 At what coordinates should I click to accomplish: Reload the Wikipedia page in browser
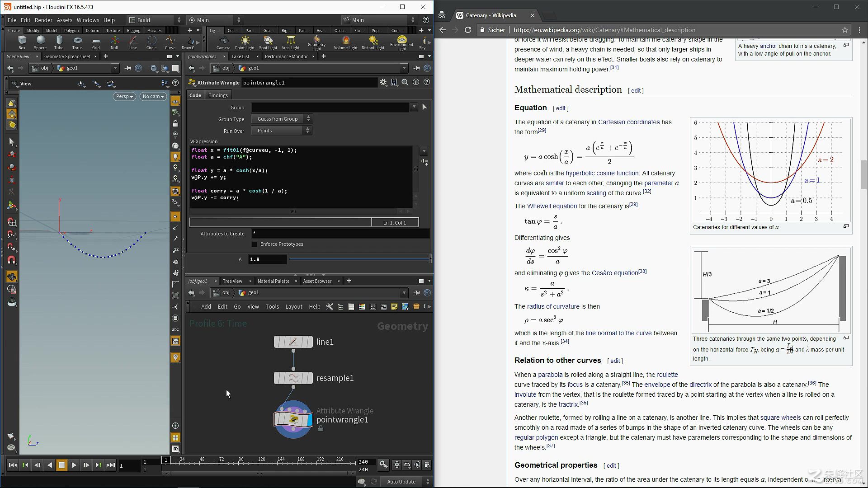[468, 30]
